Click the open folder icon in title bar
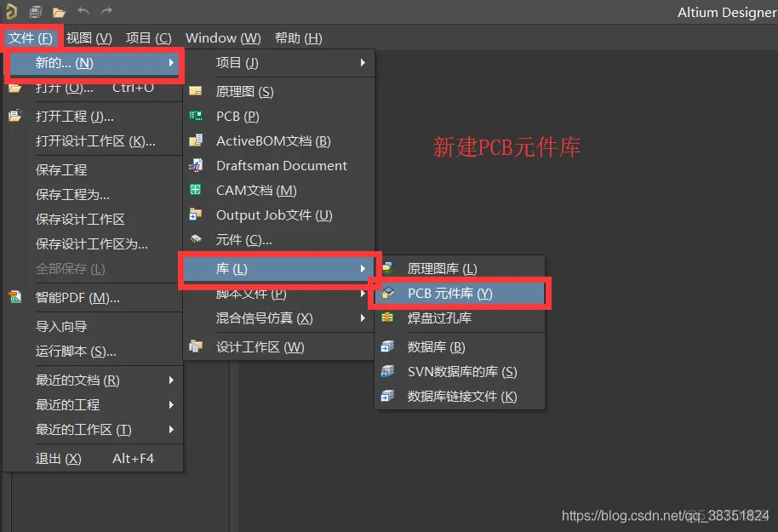The image size is (778, 532). 59,11
